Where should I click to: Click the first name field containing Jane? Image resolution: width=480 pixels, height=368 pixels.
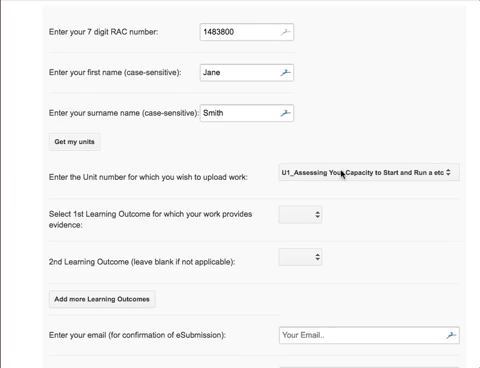tap(247, 73)
